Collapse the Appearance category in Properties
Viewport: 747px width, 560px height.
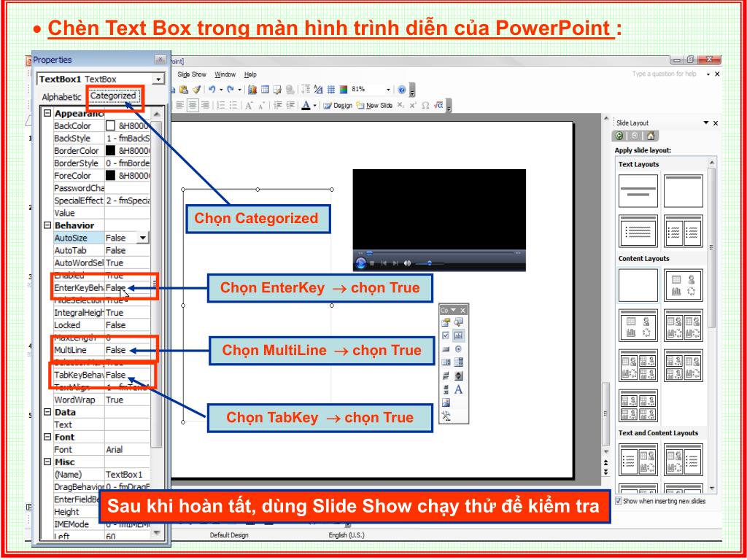click(x=47, y=113)
